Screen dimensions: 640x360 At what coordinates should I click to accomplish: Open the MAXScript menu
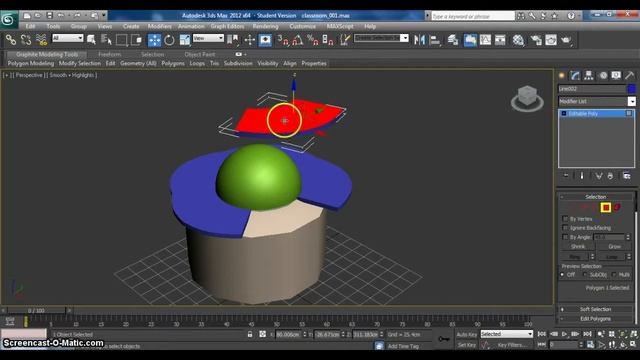pyautogui.click(x=340, y=26)
